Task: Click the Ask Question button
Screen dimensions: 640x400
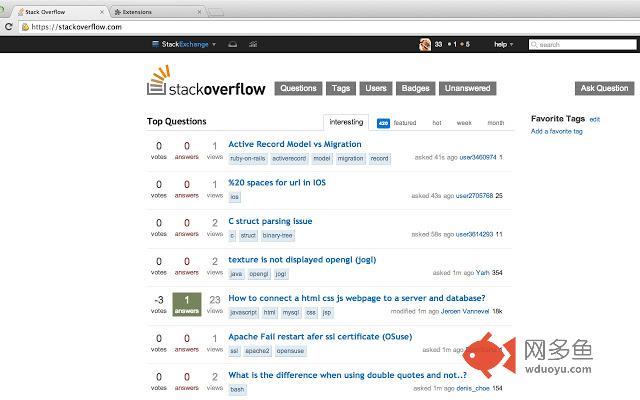Action: (x=604, y=88)
